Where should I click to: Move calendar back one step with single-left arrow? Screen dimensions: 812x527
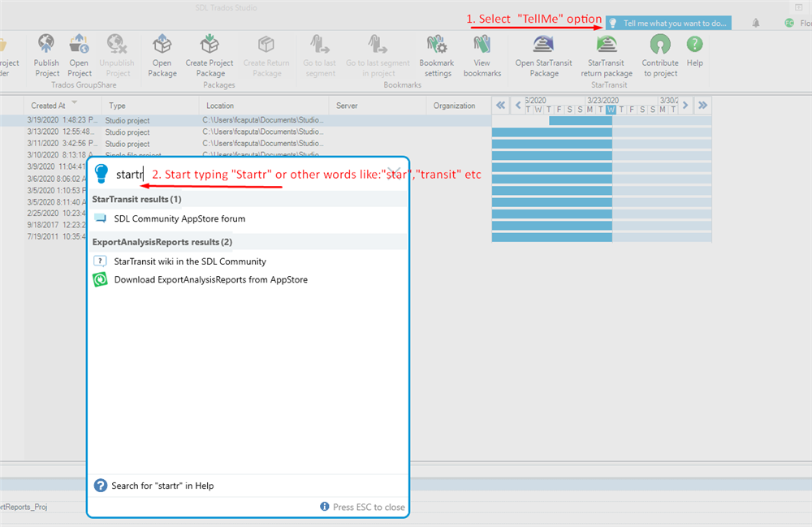point(518,105)
